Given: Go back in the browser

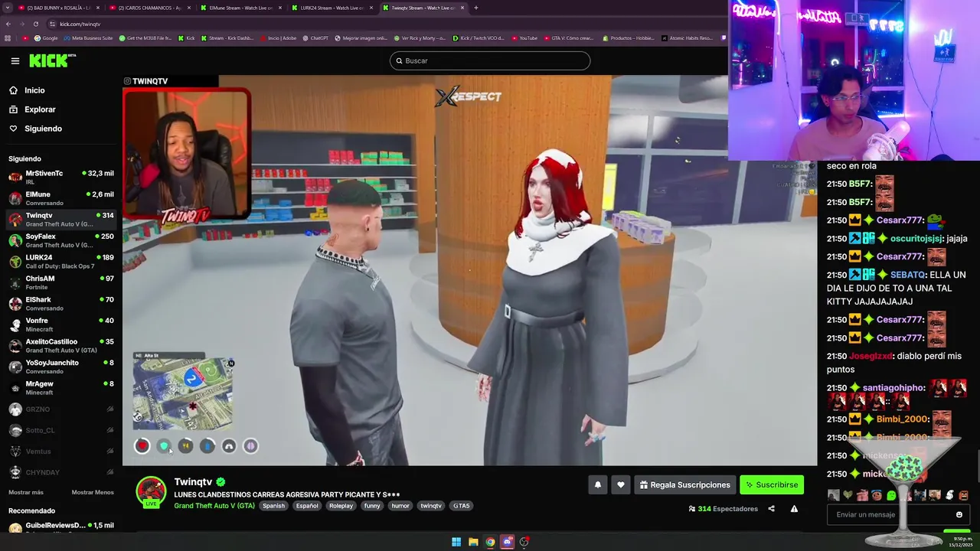Looking at the screenshot, I should click(x=8, y=24).
